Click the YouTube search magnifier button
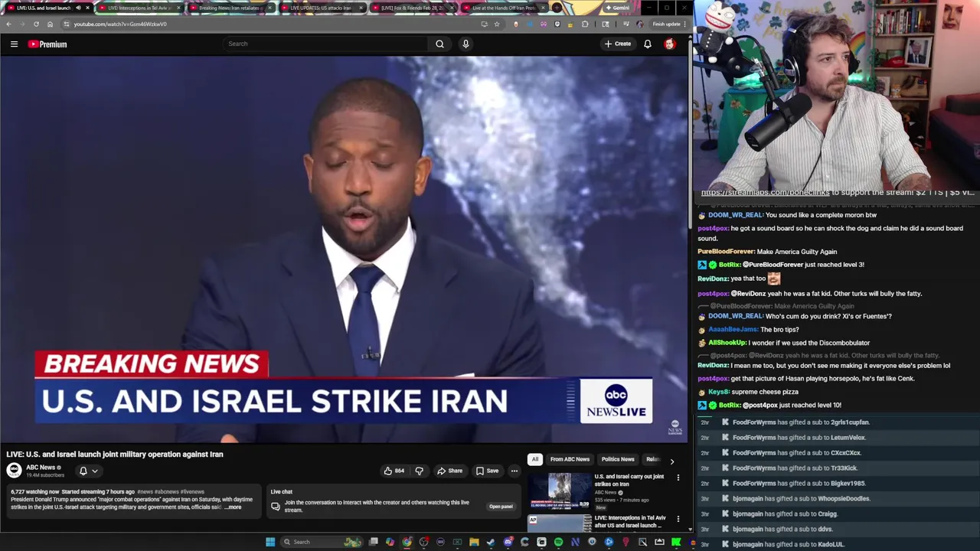Viewport: 980px width, 551px height. coord(439,44)
